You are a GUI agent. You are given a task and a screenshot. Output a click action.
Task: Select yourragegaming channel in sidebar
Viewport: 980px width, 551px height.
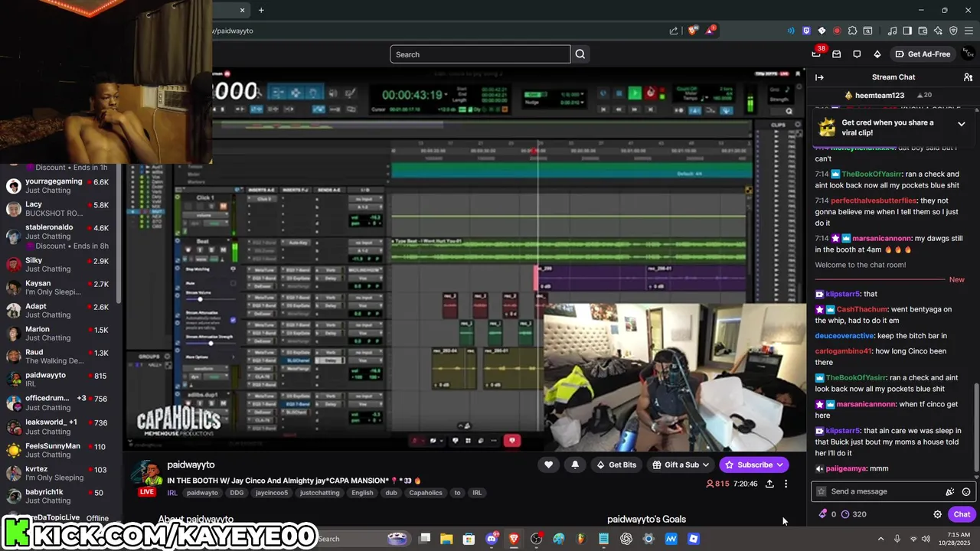pyautogui.click(x=58, y=187)
